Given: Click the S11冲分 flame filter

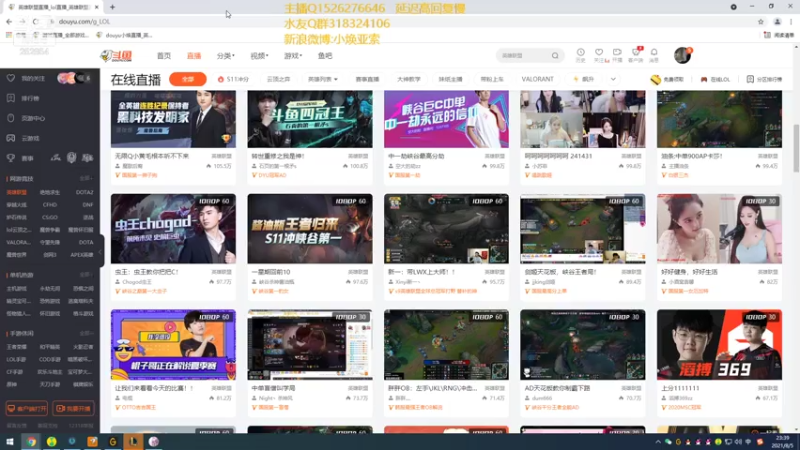Looking at the screenshot, I should click(233, 79).
